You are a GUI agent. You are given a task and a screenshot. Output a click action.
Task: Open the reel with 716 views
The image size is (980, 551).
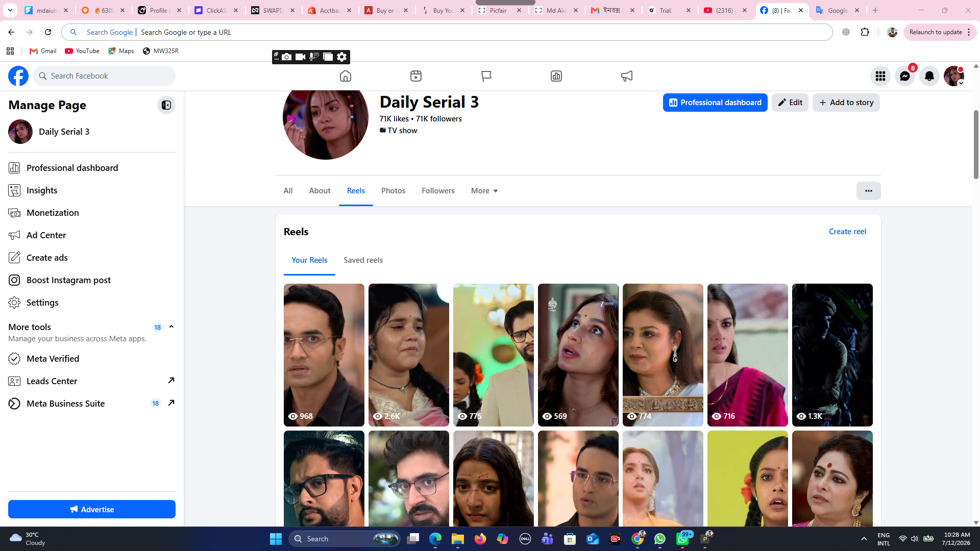coord(748,355)
